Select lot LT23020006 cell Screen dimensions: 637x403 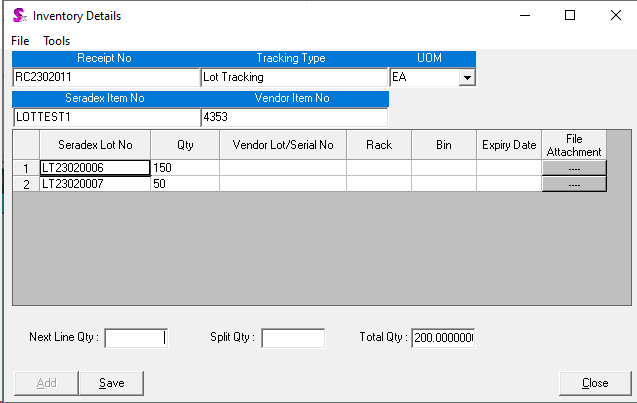[x=94, y=168]
